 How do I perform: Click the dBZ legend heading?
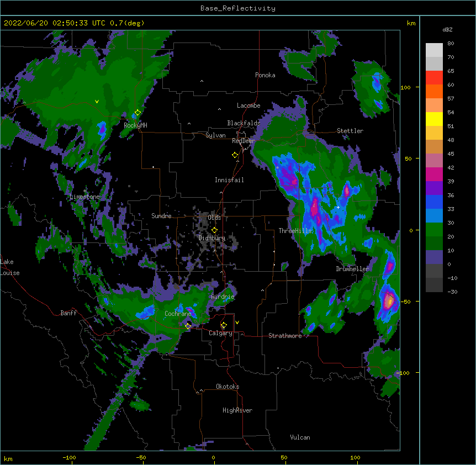click(447, 30)
